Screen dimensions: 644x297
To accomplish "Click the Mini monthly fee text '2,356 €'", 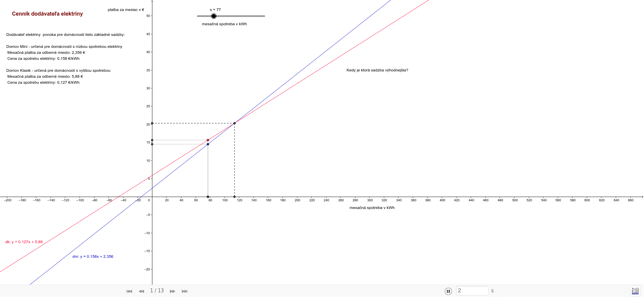I will pyautogui.click(x=79, y=52).
